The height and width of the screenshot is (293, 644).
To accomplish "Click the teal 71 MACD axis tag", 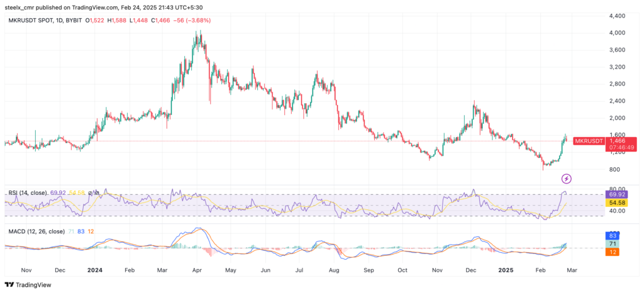I will coord(613,244).
